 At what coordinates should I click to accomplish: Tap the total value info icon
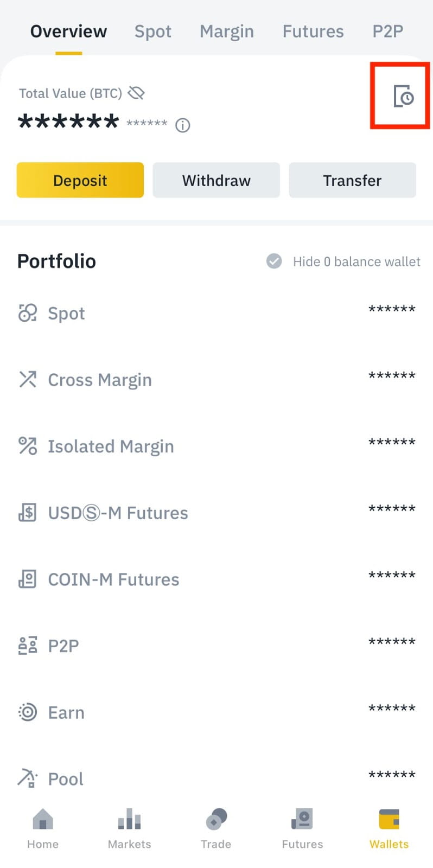click(183, 126)
